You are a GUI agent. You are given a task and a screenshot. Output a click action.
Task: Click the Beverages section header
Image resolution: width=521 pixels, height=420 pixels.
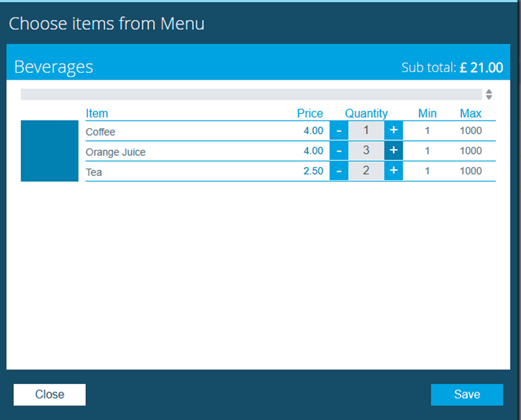pos(54,67)
